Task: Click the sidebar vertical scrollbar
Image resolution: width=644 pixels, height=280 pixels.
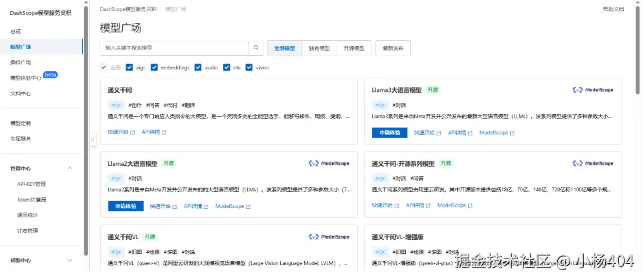Action: [x=86, y=130]
